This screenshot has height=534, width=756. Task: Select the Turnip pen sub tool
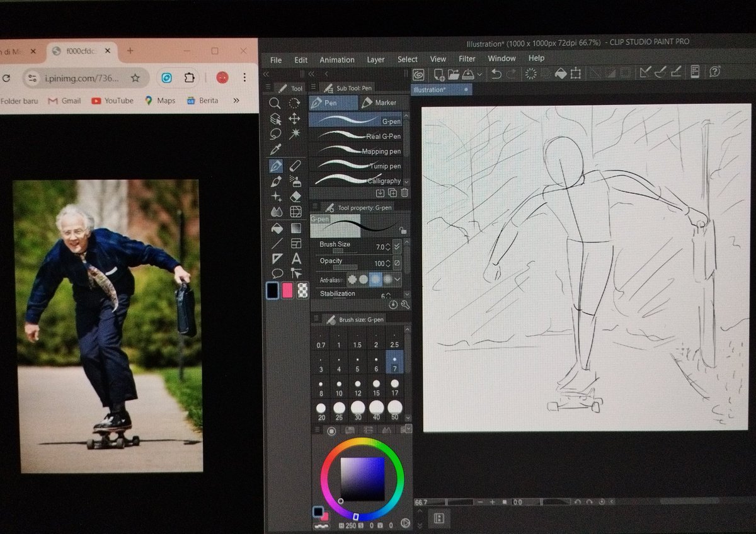(x=355, y=166)
